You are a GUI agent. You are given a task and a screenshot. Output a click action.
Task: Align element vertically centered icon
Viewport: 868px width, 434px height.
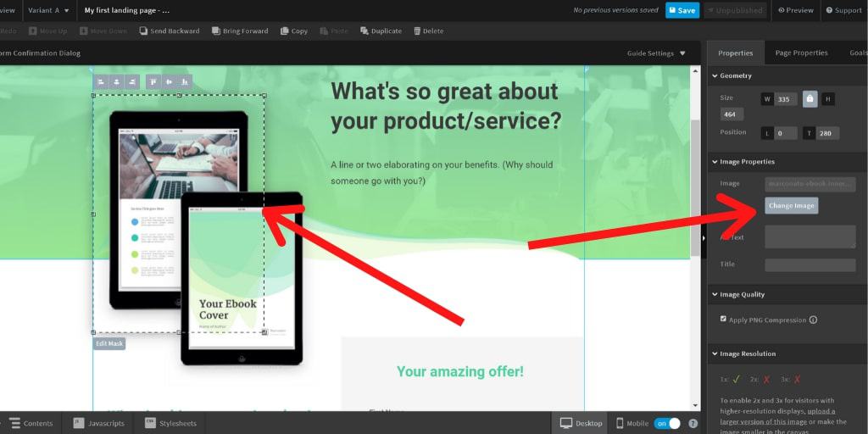(169, 82)
